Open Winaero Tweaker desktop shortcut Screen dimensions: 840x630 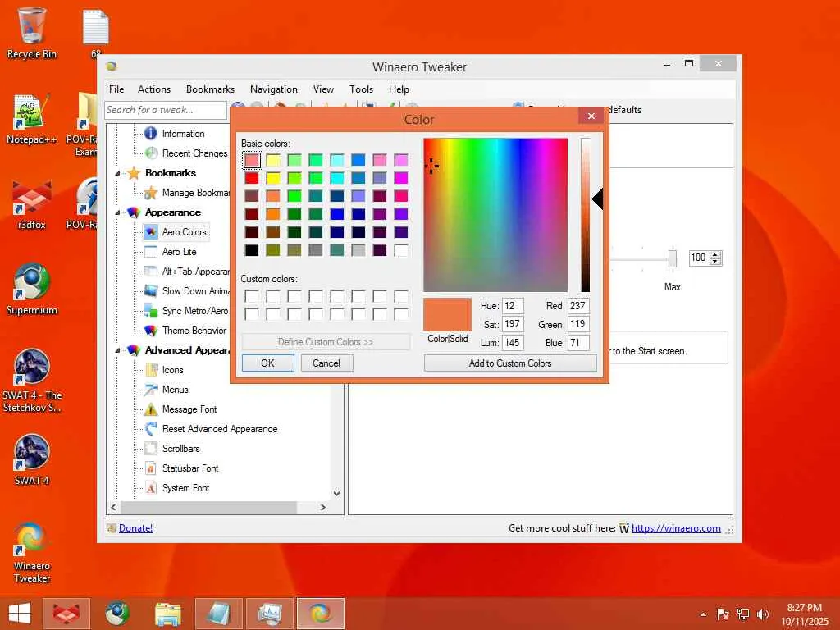[32, 552]
